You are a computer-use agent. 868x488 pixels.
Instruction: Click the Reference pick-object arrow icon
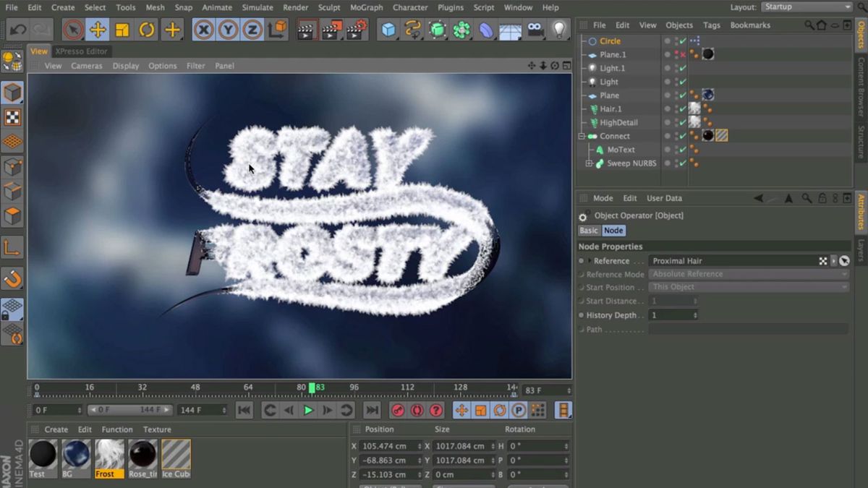tap(844, 261)
